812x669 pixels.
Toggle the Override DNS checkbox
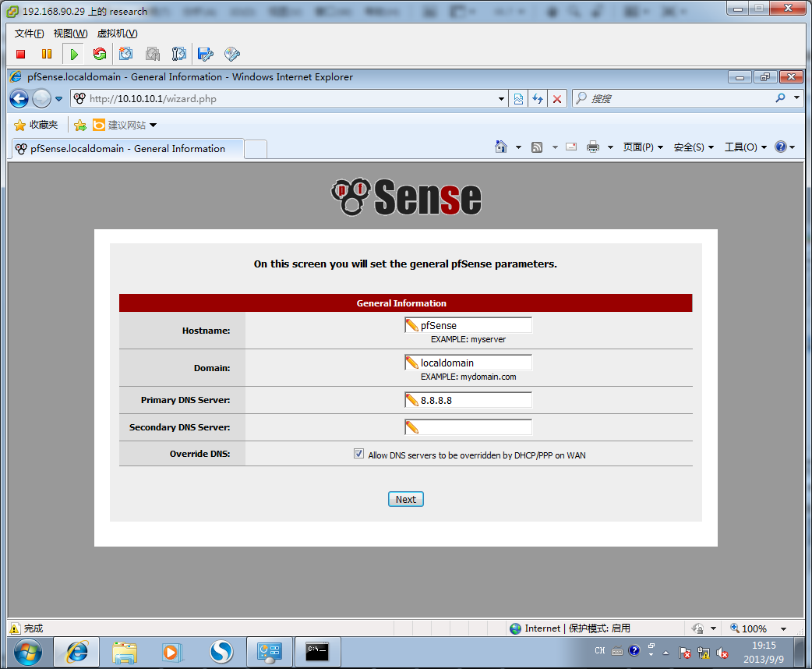point(358,454)
